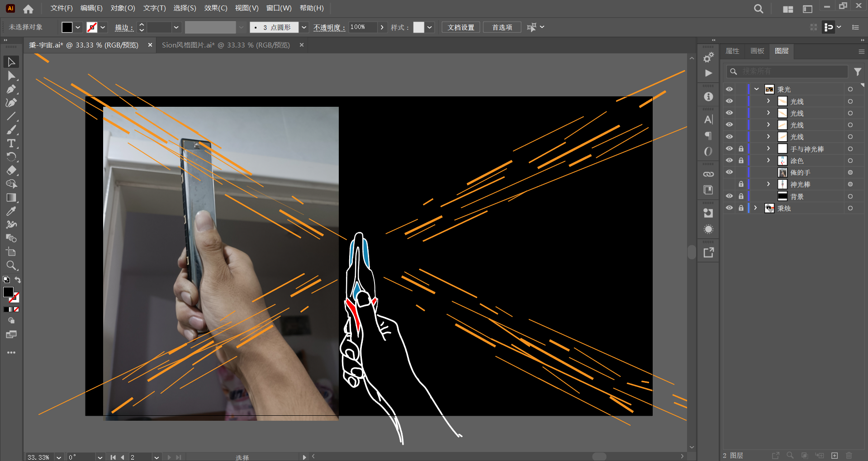Hide the 背景 layer

[729, 196]
